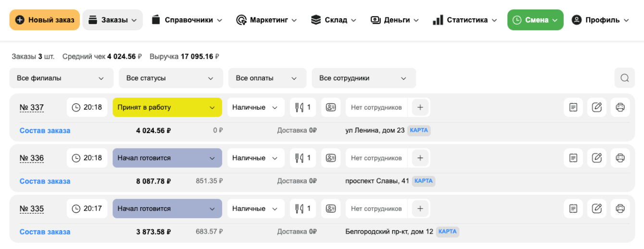Expand the Все статусы filter
Image resolution: width=644 pixels, height=249 pixels.
(171, 78)
